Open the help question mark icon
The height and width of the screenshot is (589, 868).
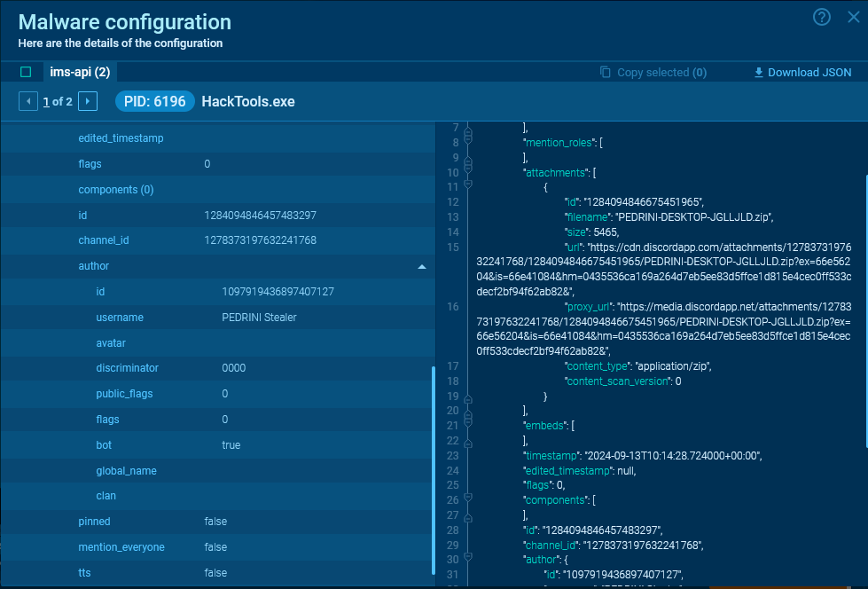(x=822, y=17)
